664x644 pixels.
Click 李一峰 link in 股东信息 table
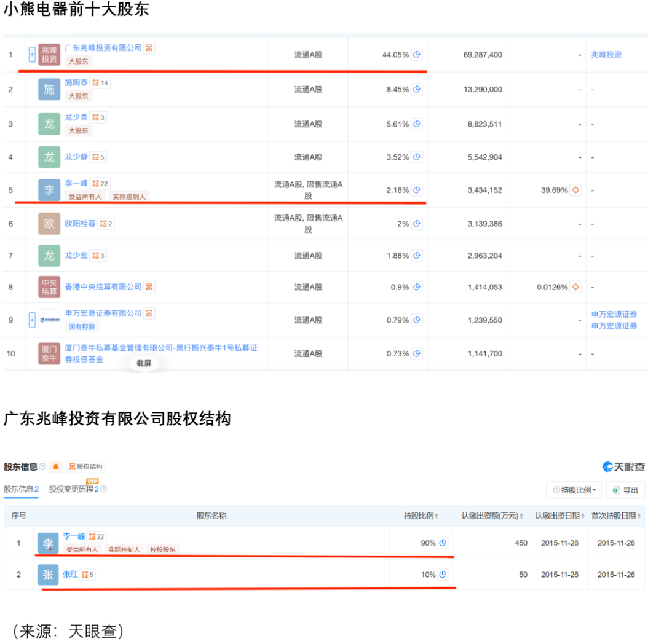[x=74, y=536]
